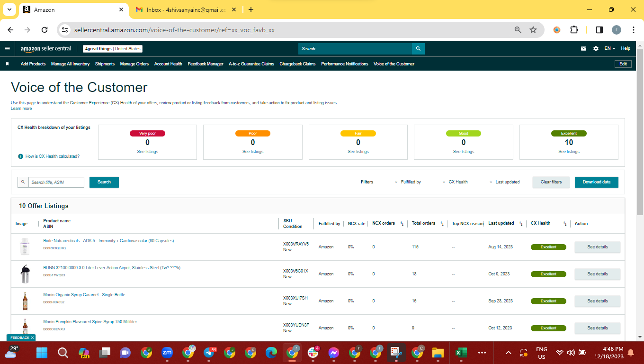The width and height of the screenshot is (644, 364).
Task: Sort the table by Total orders
Action: point(442,223)
